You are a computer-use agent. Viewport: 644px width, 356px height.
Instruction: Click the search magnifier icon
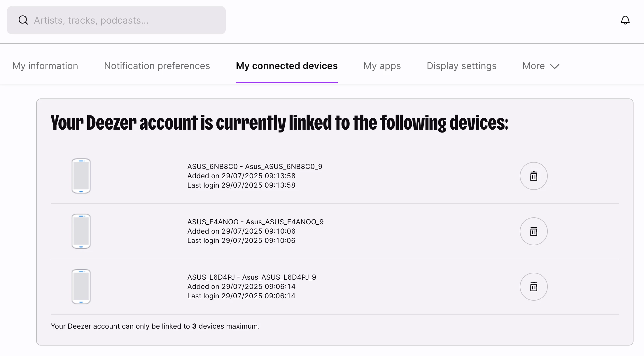pos(23,20)
